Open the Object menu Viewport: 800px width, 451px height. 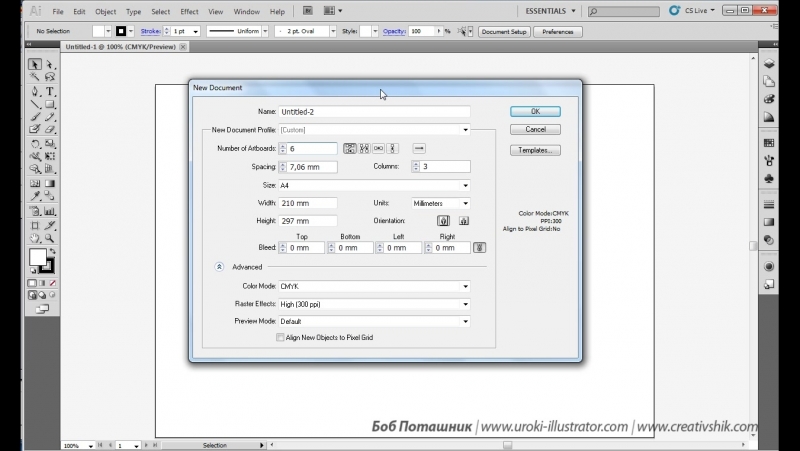[103, 12]
